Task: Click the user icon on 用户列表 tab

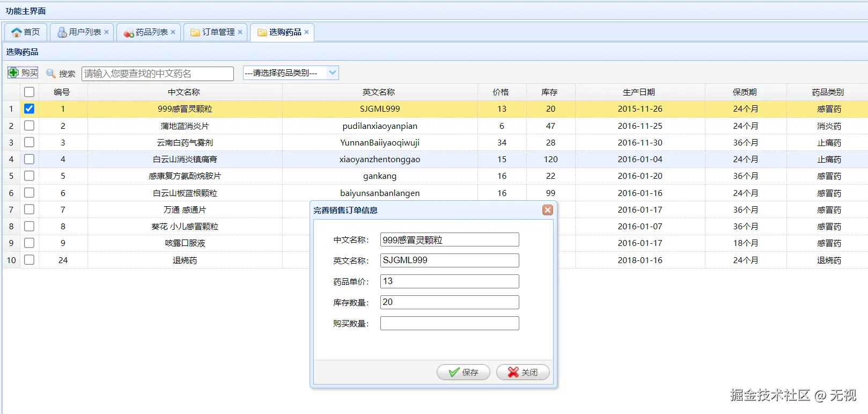Action: pyautogui.click(x=62, y=32)
